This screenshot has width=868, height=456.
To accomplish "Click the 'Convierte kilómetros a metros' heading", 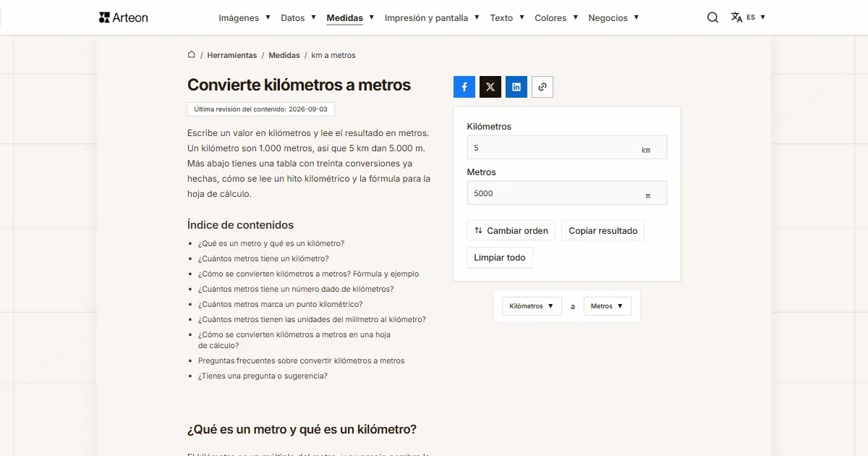I will click(x=299, y=85).
